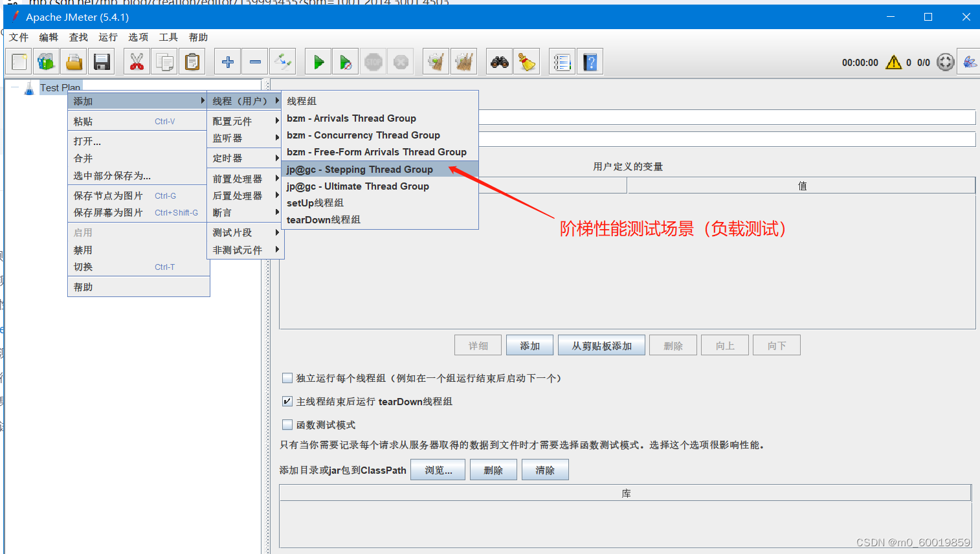Expand 前置处理器 submenu

pyautogui.click(x=245, y=179)
